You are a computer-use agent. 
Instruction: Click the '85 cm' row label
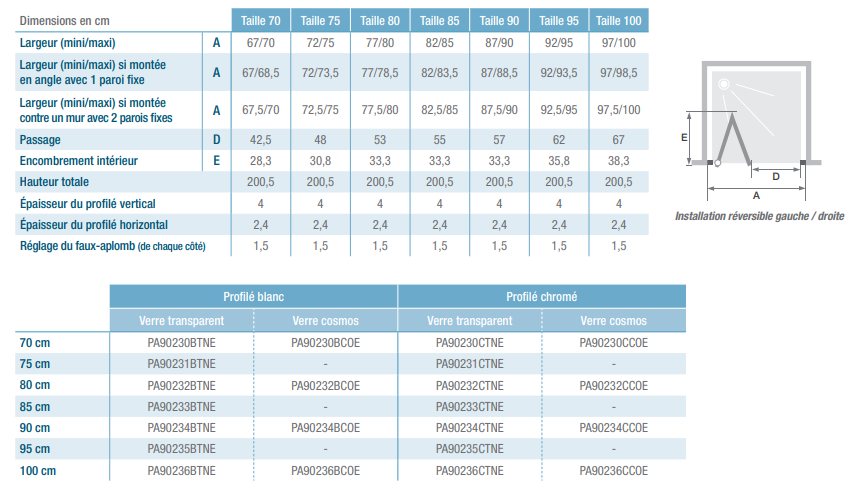[x=35, y=407]
